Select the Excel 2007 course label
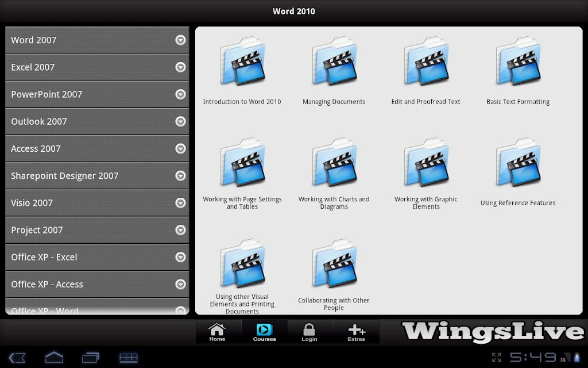The height and width of the screenshot is (368, 588). (x=33, y=67)
